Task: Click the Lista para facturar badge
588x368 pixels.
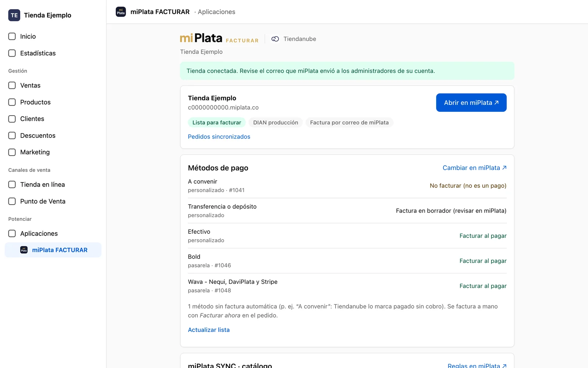Action: tap(217, 123)
